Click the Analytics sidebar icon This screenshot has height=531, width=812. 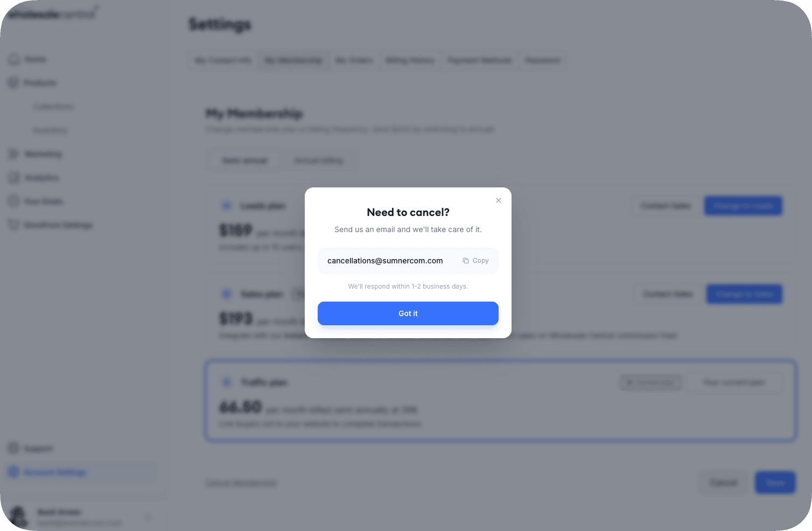pos(14,178)
